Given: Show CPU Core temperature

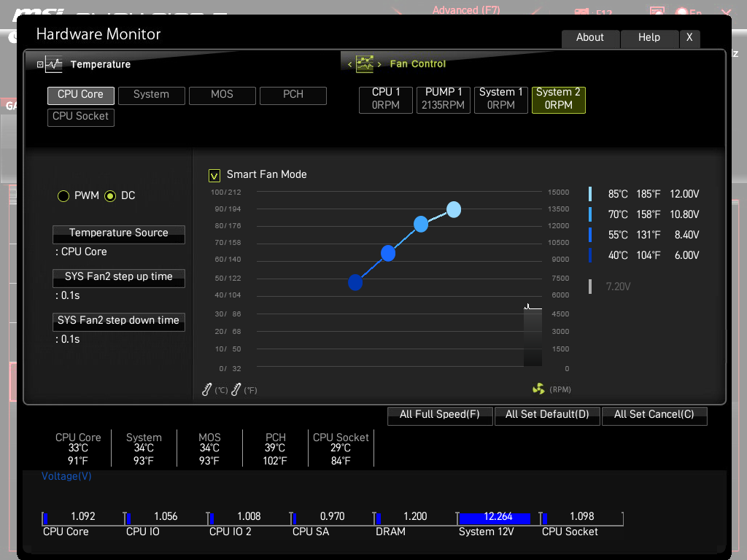Looking at the screenshot, I should [x=80, y=96].
